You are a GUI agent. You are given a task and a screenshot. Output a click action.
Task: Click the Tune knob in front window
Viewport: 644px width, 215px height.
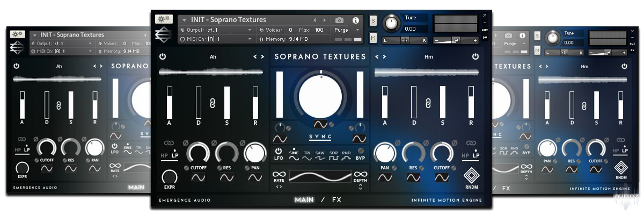tap(392, 23)
